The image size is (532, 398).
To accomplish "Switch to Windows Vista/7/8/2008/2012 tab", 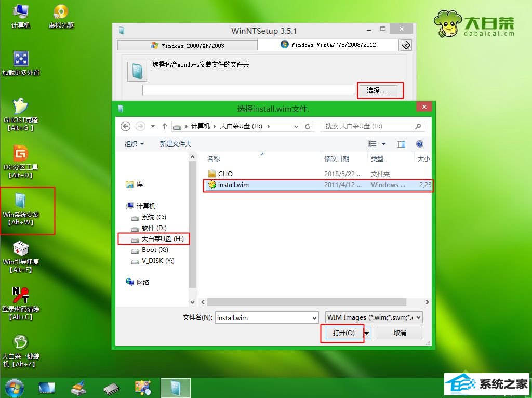I will point(328,45).
